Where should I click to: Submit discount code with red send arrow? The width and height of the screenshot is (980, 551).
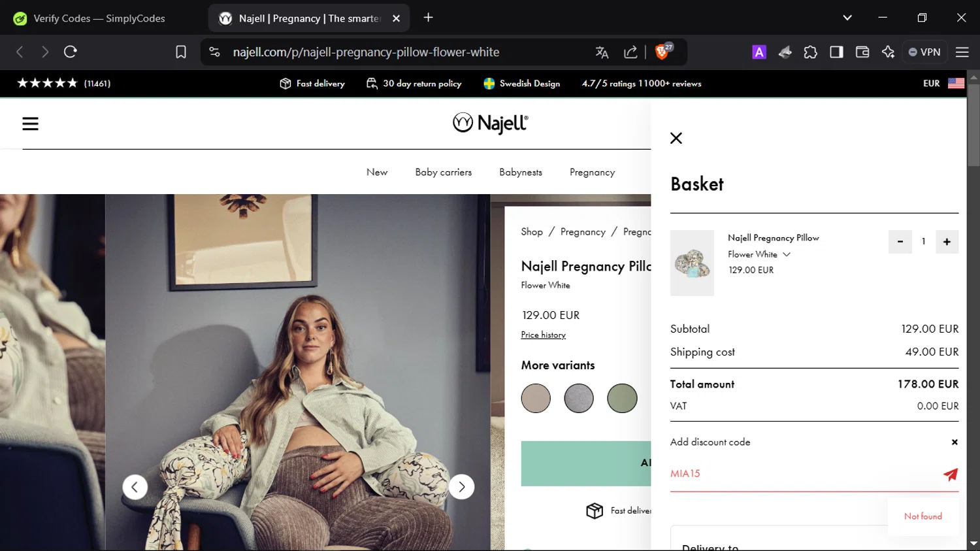pyautogui.click(x=951, y=475)
